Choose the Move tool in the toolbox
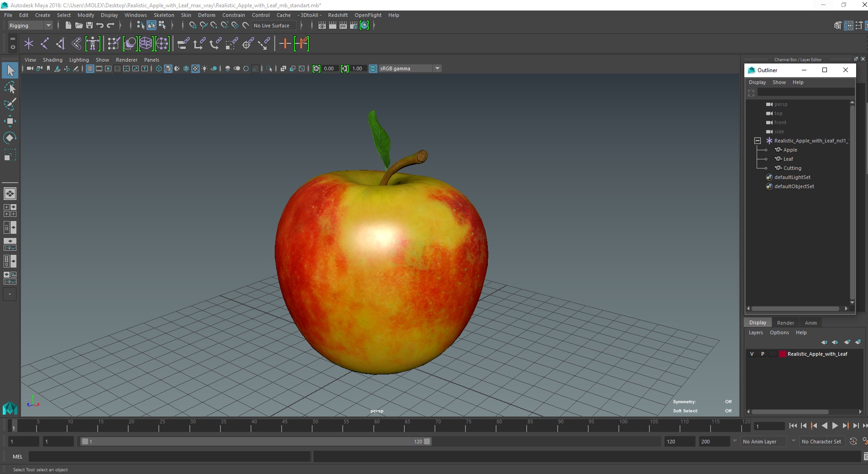 pos(10,121)
